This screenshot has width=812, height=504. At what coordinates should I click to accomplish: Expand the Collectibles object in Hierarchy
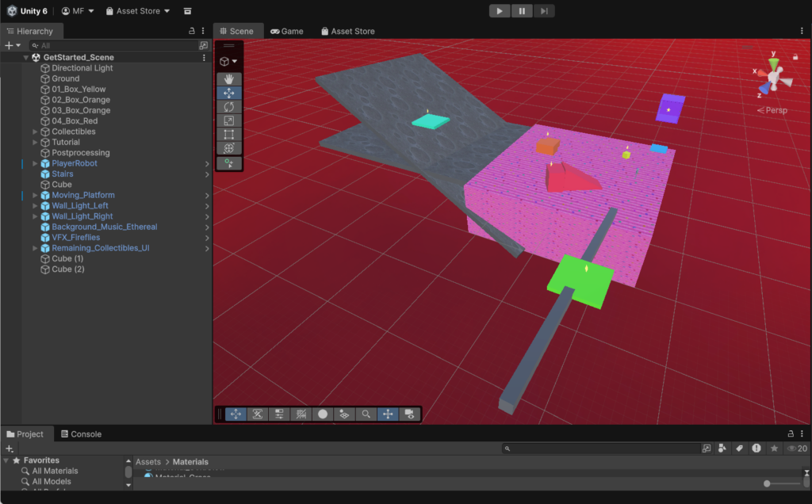(x=35, y=132)
